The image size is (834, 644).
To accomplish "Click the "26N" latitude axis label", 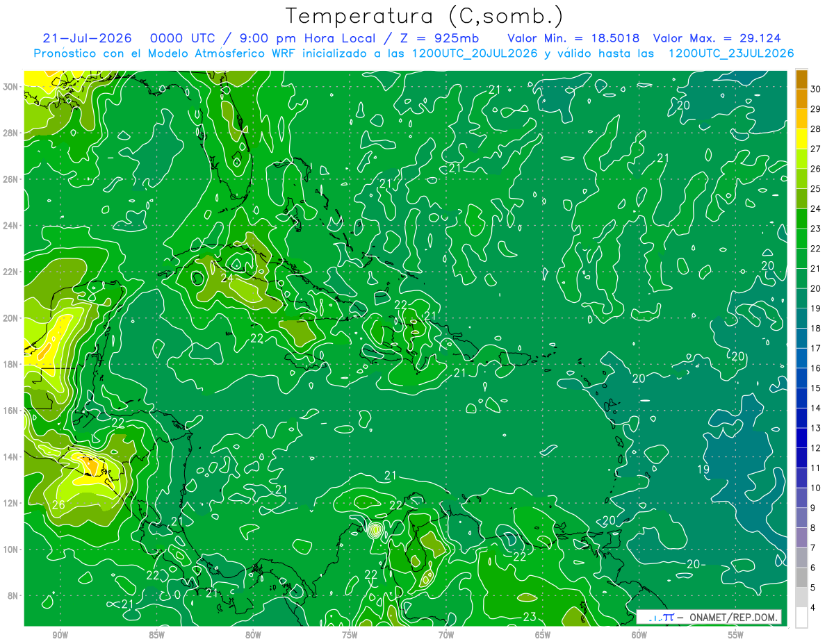I will pos(10,179).
